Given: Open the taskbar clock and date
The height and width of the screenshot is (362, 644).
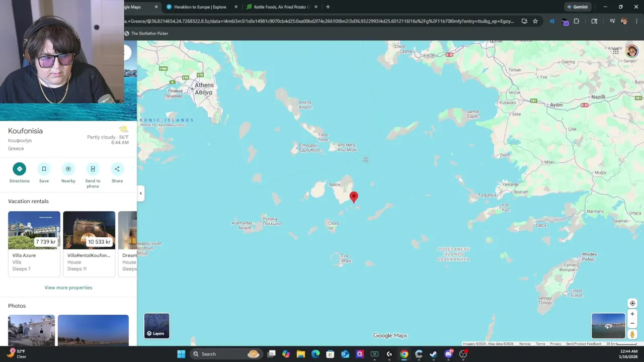Looking at the screenshot, I should click(x=629, y=354).
